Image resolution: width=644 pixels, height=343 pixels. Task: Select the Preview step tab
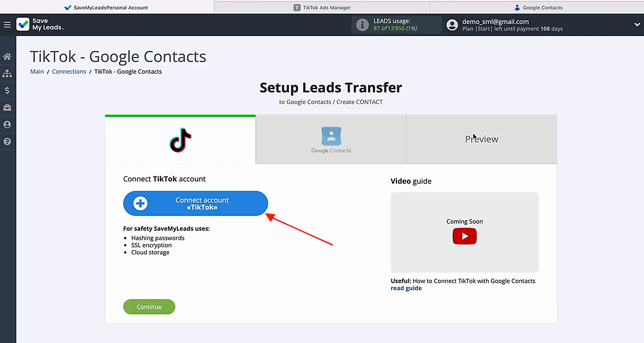482,139
